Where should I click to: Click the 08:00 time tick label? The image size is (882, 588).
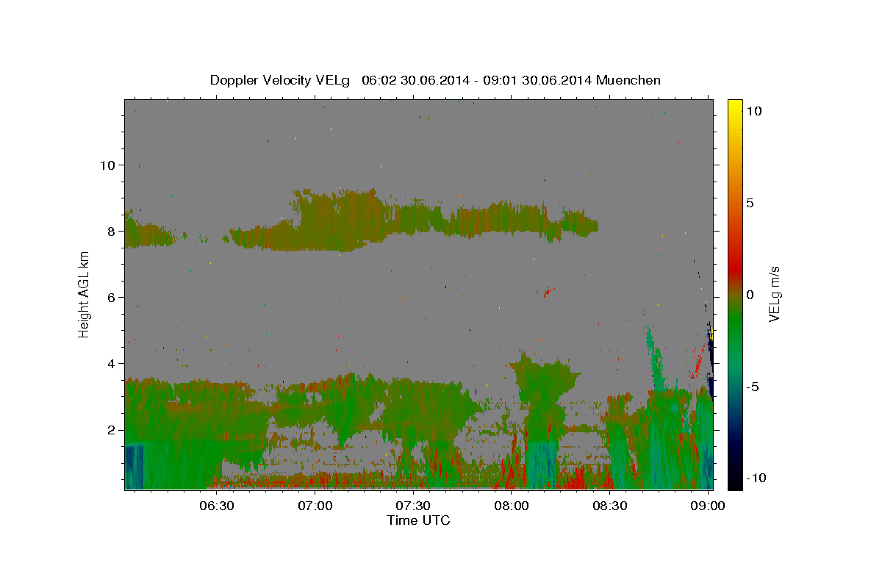pyautogui.click(x=512, y=506)
